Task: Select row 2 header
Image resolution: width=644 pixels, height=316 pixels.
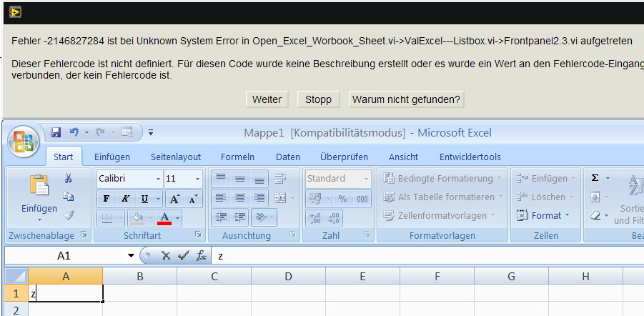Action: pos(16,310)
